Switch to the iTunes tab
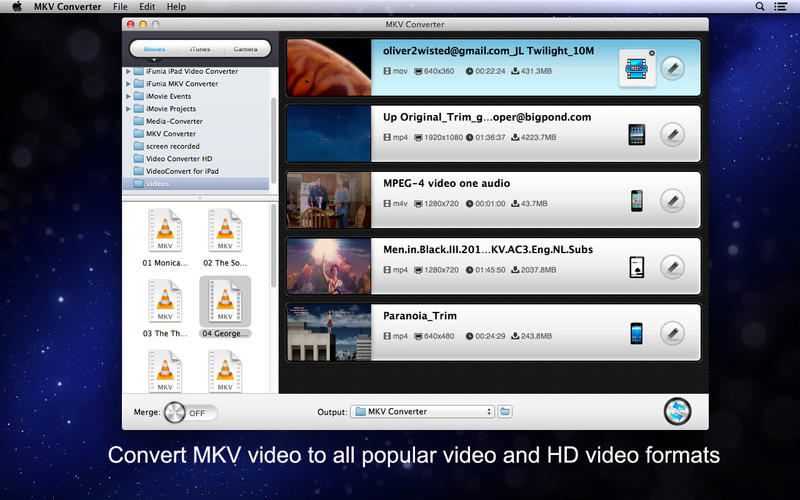Image resolution: width=800 pixels, height=500 pixels. [x=200, y=49]
